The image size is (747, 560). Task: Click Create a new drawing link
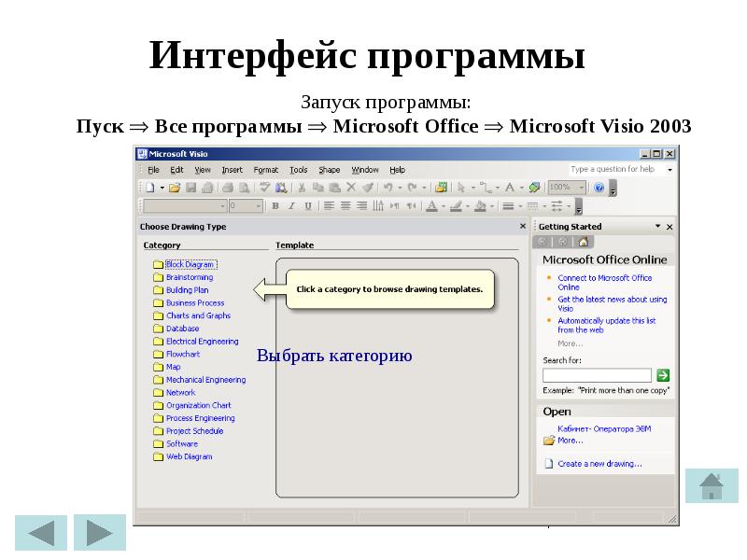[x=599, y=464]
